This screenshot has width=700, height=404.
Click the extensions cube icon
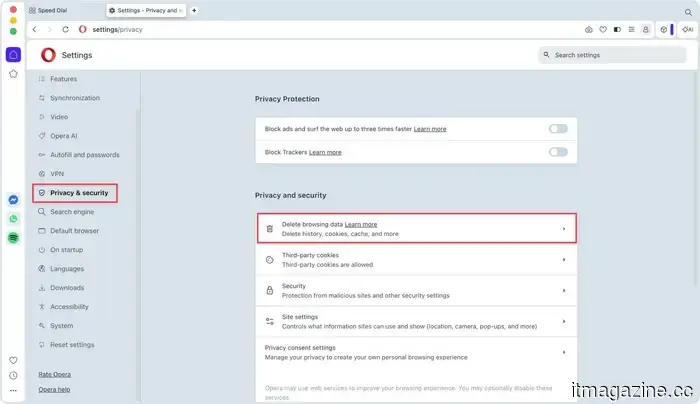pos(664,29)
